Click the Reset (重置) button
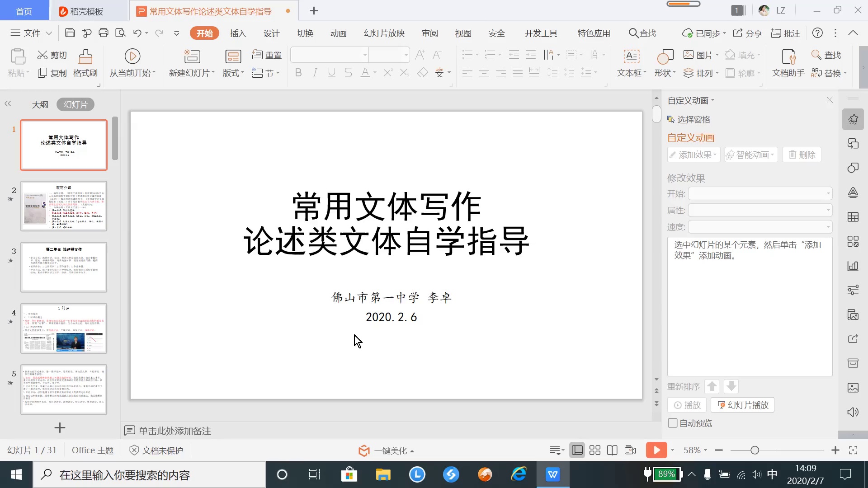Image resolution: width=868 pixels, height=488 pixels. 267,55
